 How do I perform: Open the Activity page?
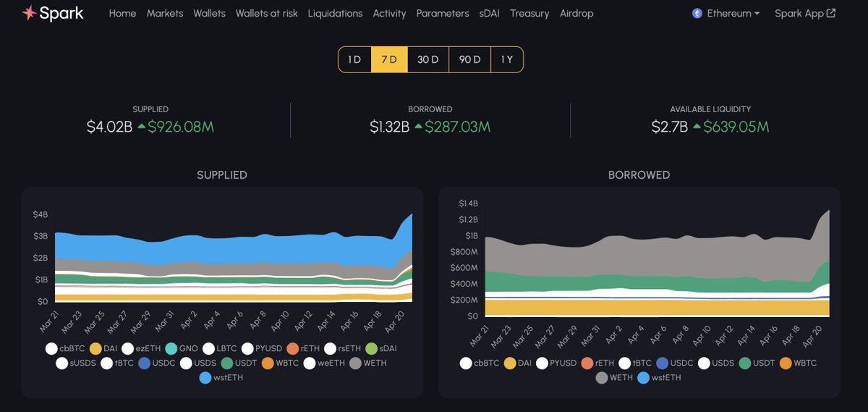click(x=389, y=13)
